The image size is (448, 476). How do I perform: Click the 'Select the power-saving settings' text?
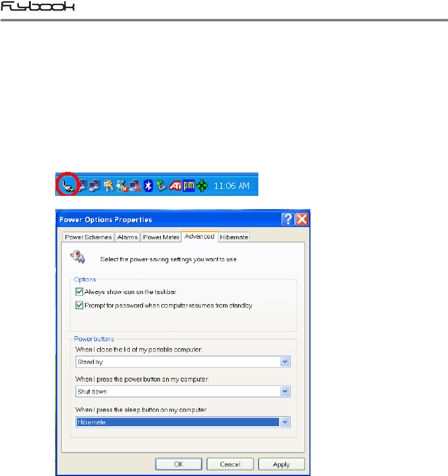[x=169, y=259]
